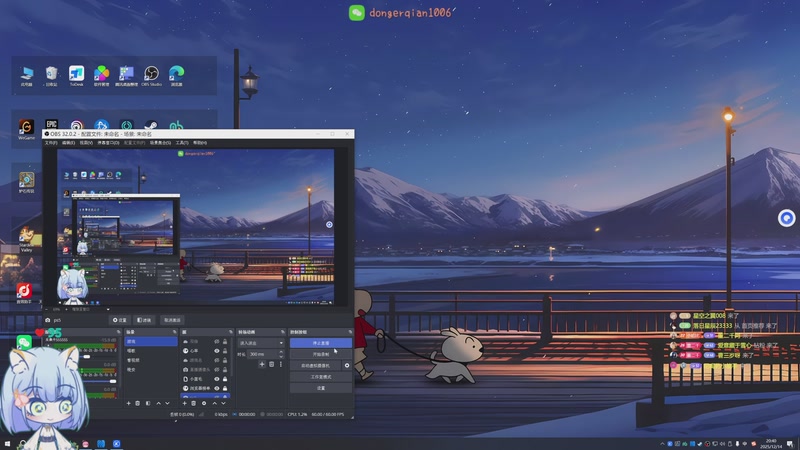Open 设置 in the Controls dock
Screen dimensions: 800x450
coord(321,388)
